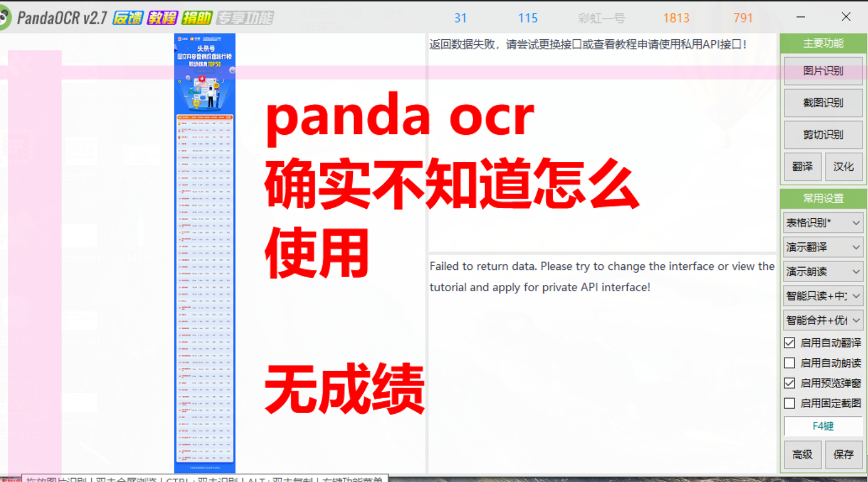
Task: Click the orange value 1813
Action: 676,18
